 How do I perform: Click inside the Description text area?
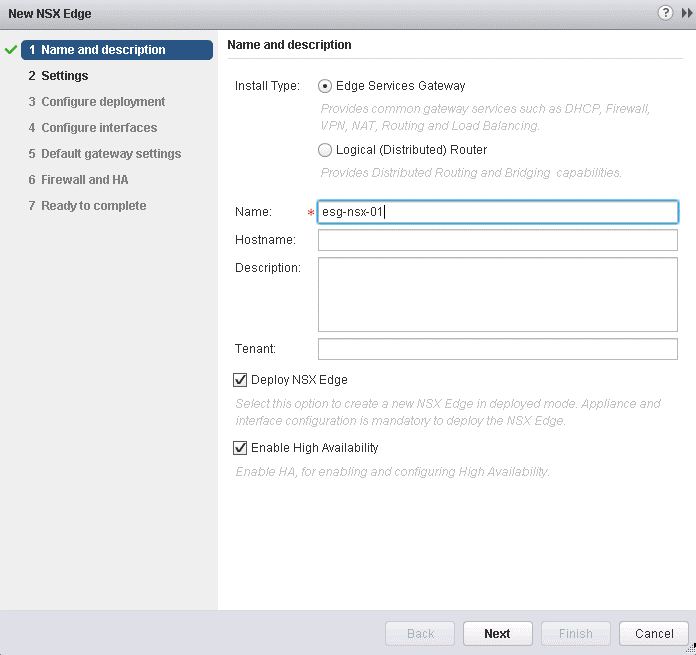tap(497, 294)
